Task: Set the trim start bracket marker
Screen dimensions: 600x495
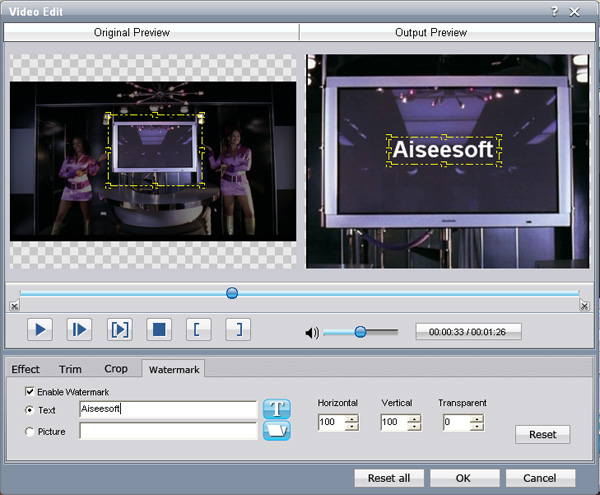Action: click(x=198, y=329)
